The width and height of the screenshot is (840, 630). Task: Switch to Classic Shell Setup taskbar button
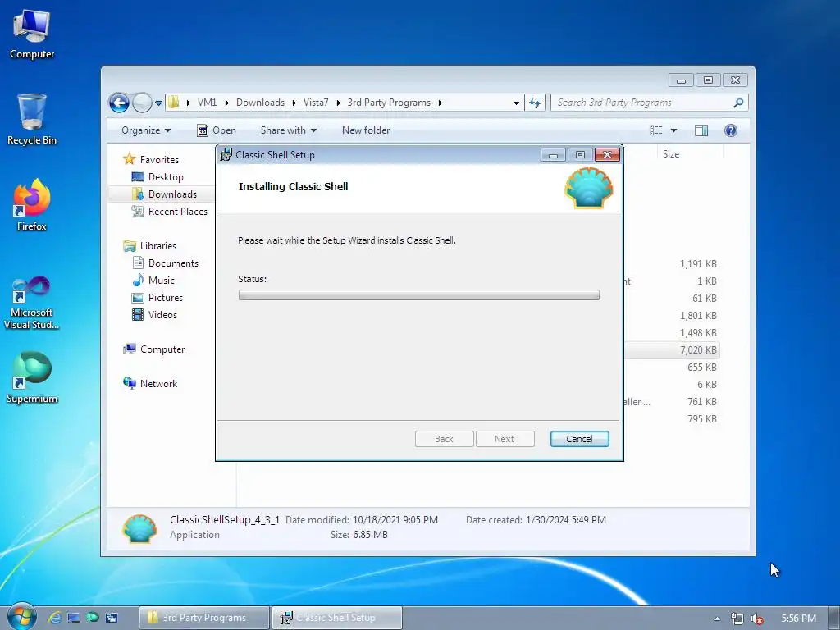pos(337,618)
